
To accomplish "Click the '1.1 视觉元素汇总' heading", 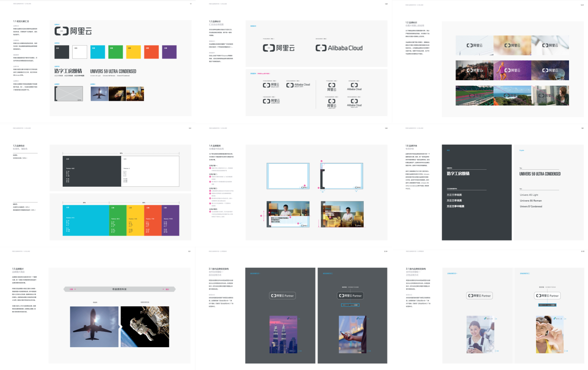I will pos(21,21).
